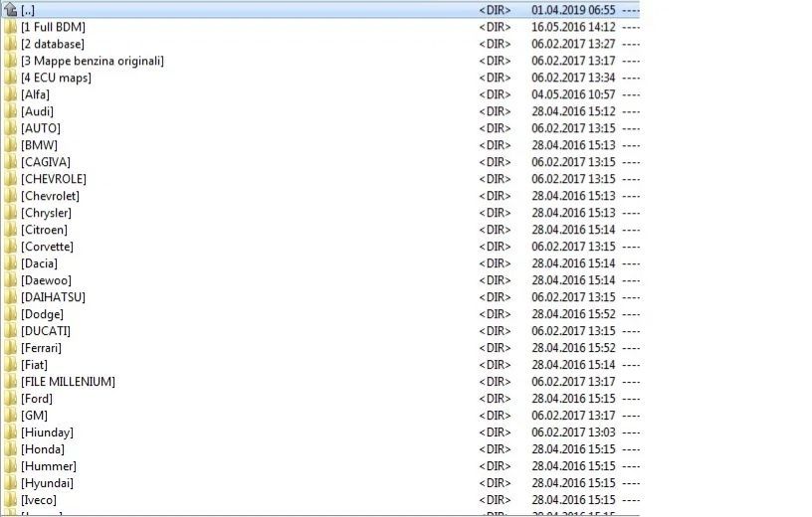Image resolution: width=812 pixels, height=517 pixels.
Task: Select the FILE MILLENIUM folder icon
Action: (x=10, y=382)
